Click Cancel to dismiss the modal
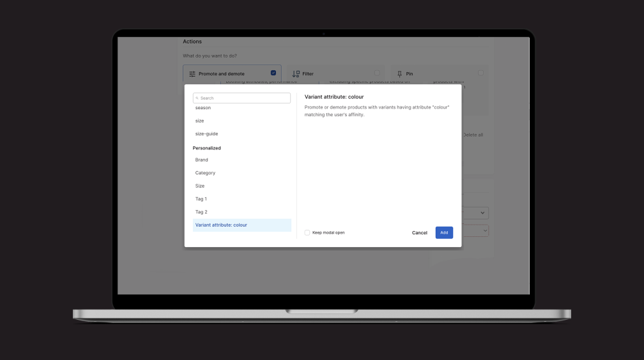The image size is (644, 360). click(419, 233)
